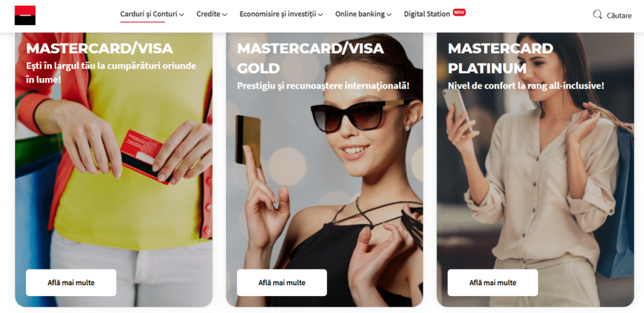Expand the Online banking chevron
Image resolution: width=644 pixels, height=313 pixels.
click(389, 15)
